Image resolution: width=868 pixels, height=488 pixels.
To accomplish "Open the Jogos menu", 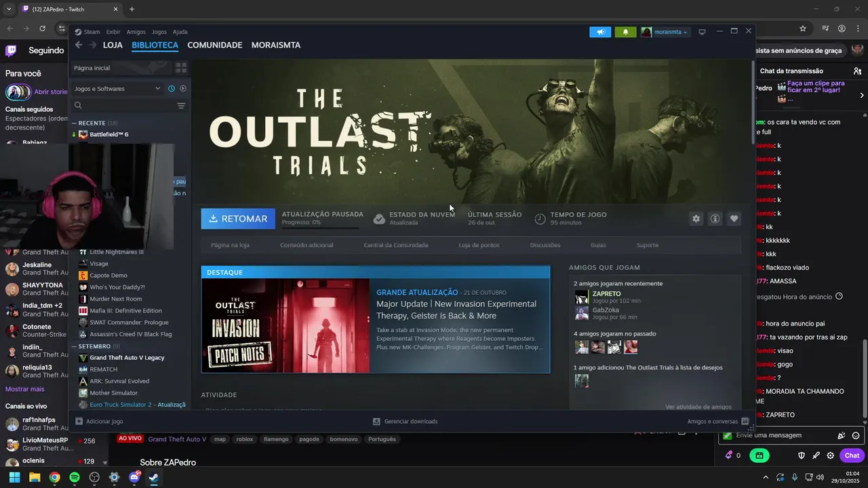I will pyautogui.click(x=159, y=32).
